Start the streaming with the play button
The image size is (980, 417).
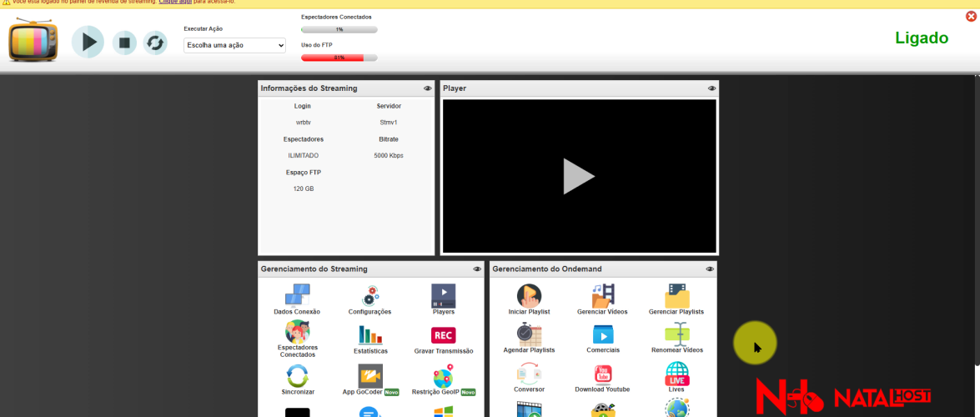[x=88, y=42]
